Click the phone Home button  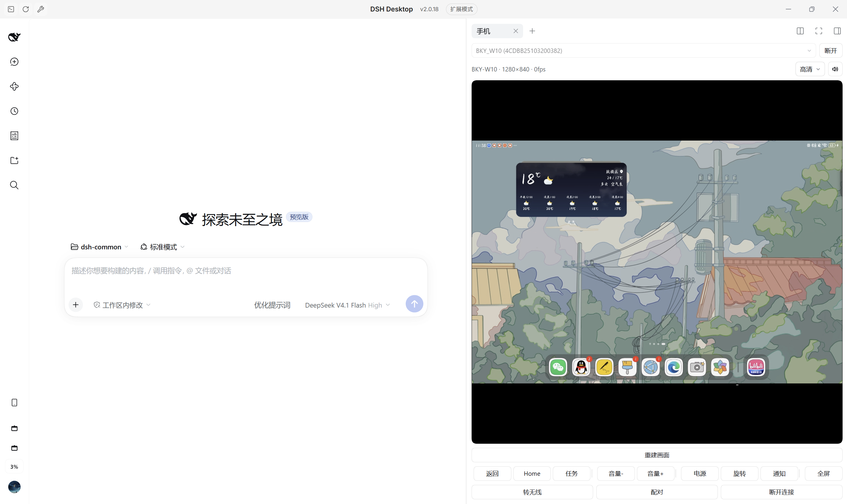[x=532, y=473]
